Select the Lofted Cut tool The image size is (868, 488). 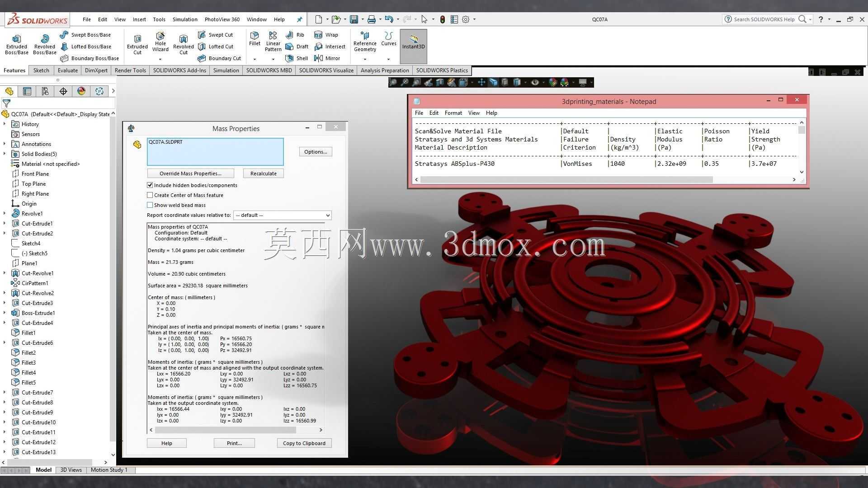[215, 47]
